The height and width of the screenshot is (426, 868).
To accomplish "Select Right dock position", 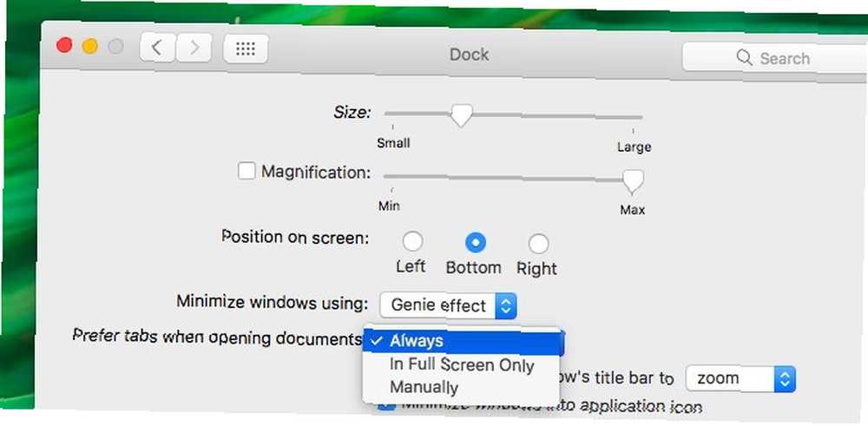I will (x=538, y=244).
